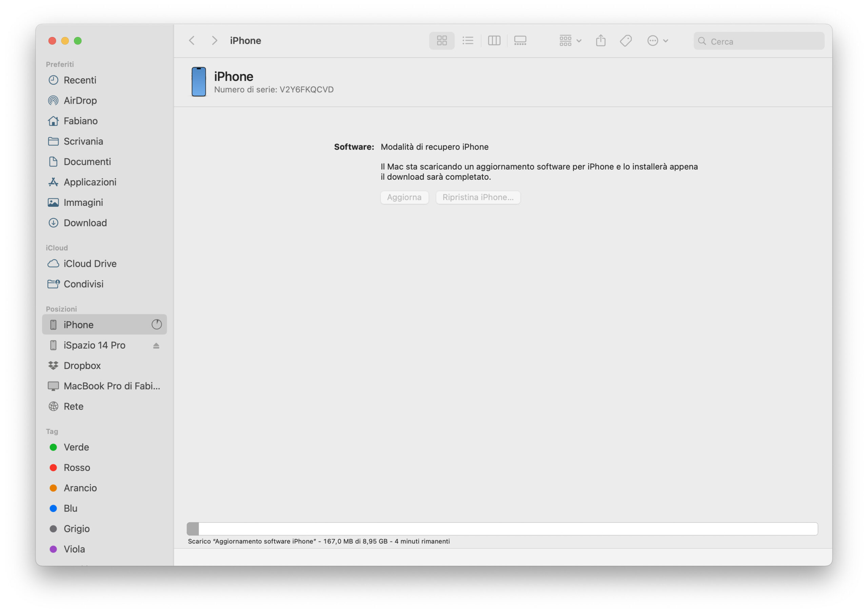Select the Verde green tag
Screen dimensions: 868x613
click(x=104, y=448)
